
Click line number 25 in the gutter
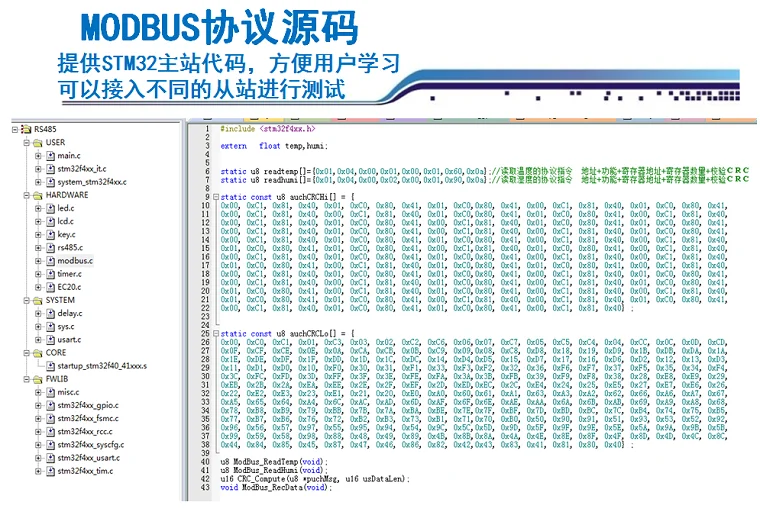(x=205, y=334)
